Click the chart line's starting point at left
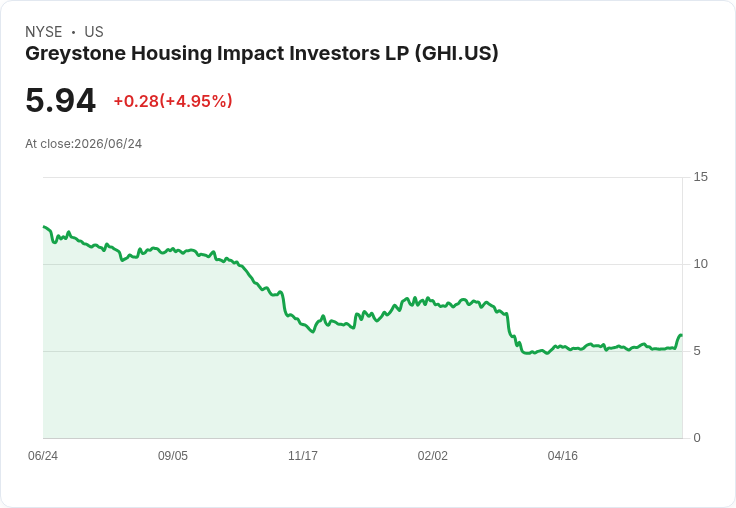Image resolution: width=736 pixels, height=508 pixels. [x=44, y=227]
